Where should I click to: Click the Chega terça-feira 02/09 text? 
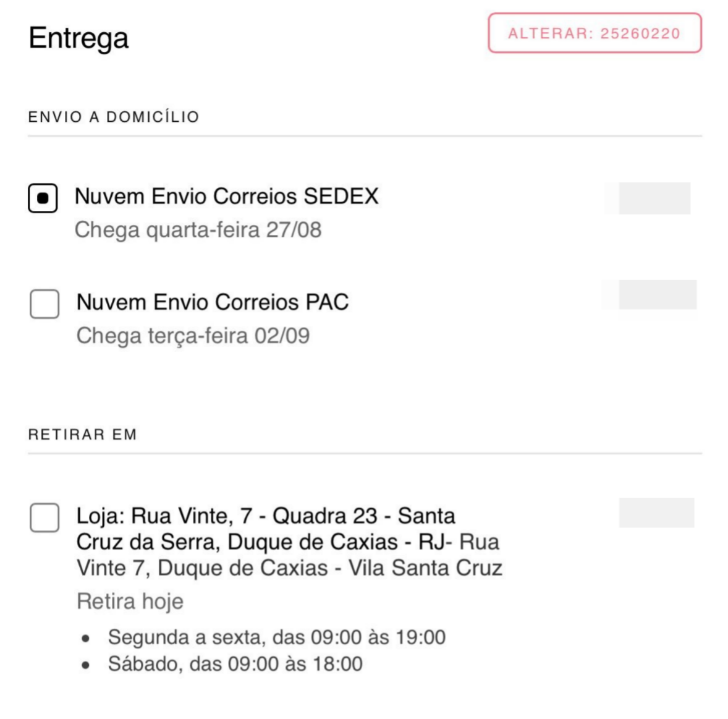(x=193, y=336)
